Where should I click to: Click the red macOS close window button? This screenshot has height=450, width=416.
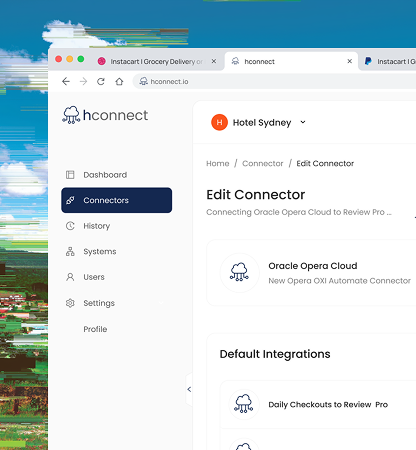59,59
